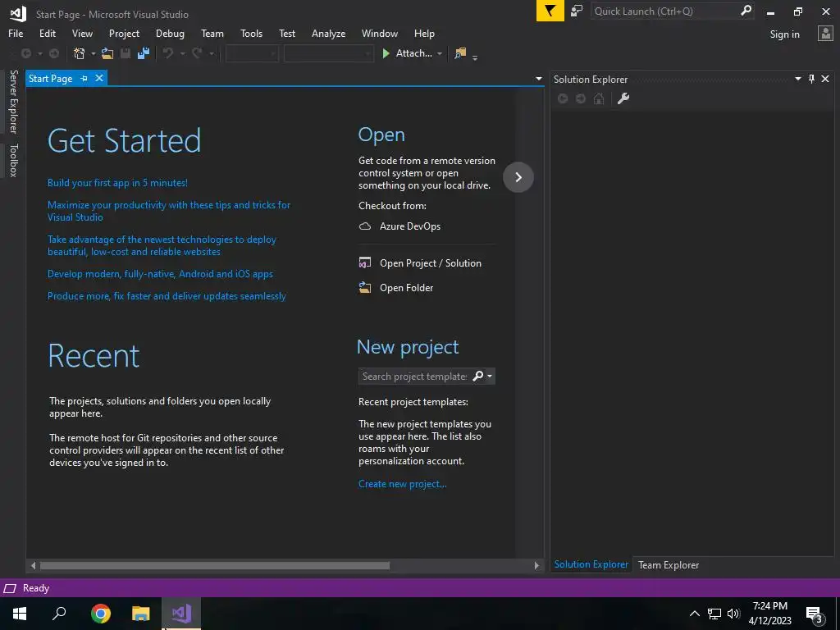Click the Visual Studio logo icon

18,14
